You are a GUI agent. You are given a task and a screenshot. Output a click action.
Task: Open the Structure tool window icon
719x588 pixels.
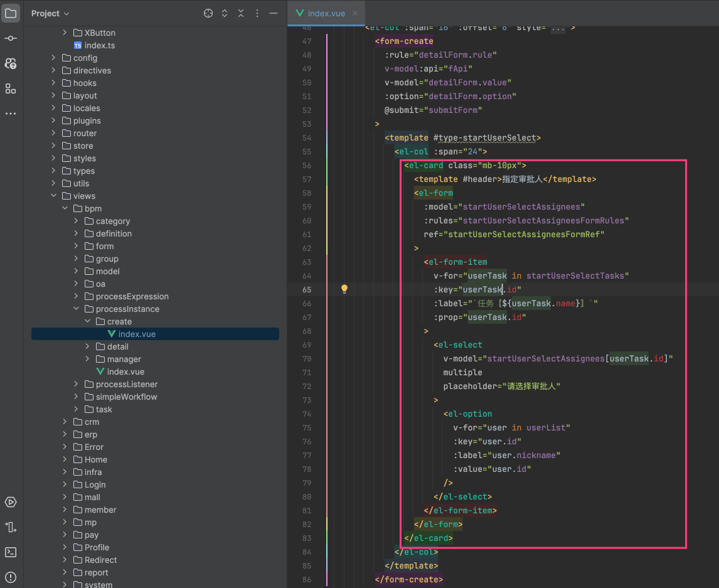11,88
